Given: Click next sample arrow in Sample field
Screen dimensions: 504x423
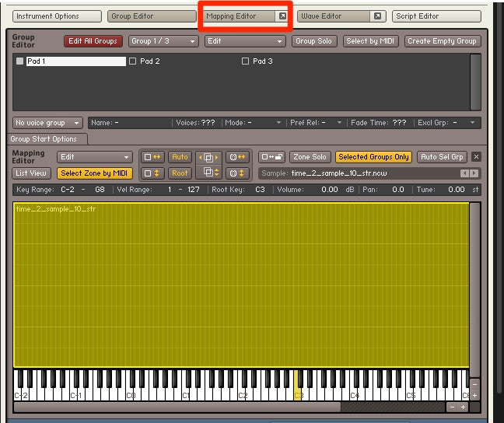Looking at the screenshot, I should pyautogui.click(x=474, y=173).
